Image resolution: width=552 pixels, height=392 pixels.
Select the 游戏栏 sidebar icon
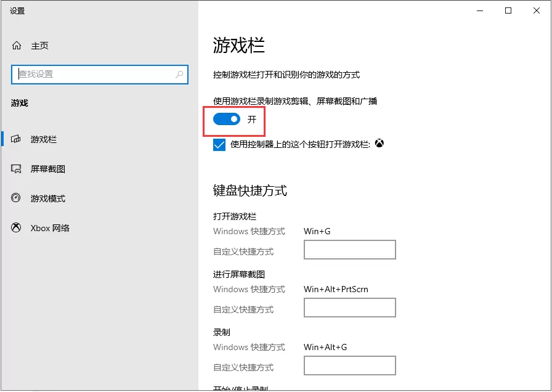coord(17,139)
